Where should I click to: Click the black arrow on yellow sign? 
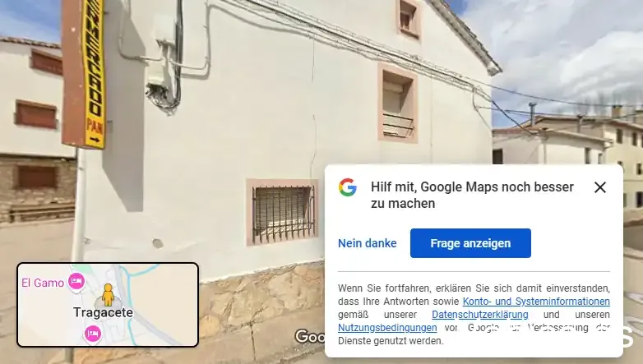[x=95, y=140]
